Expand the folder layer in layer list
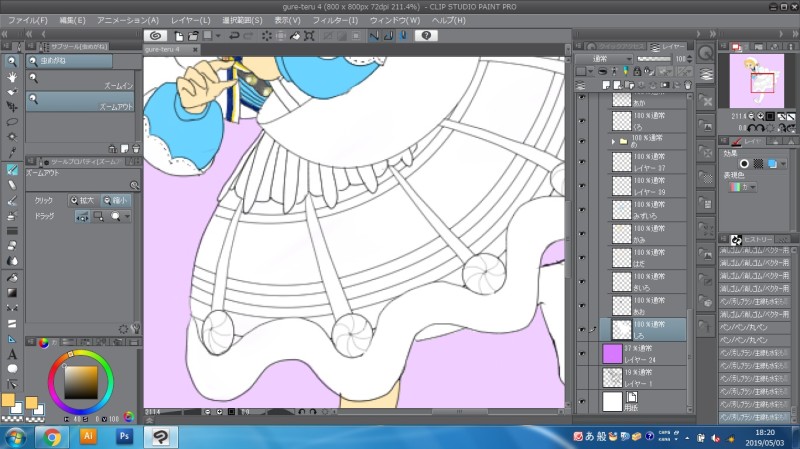This screenshot has height=449, width=800. click(x=614, y=142)
